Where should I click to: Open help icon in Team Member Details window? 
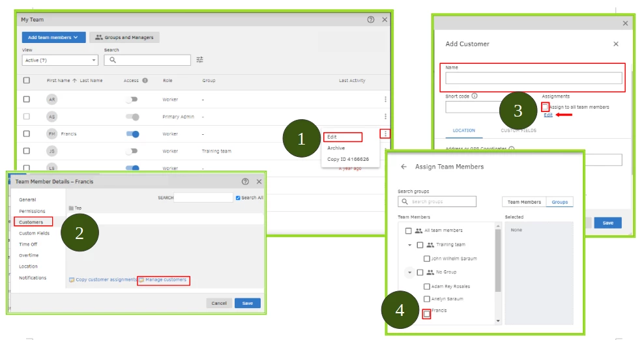pyautogui.click(x=245, y=182)
